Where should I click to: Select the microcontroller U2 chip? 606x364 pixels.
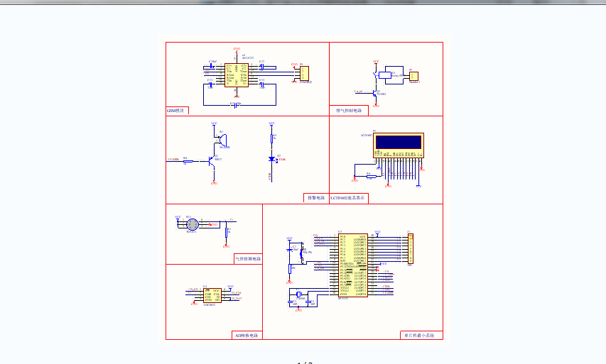tap(352, 265)
